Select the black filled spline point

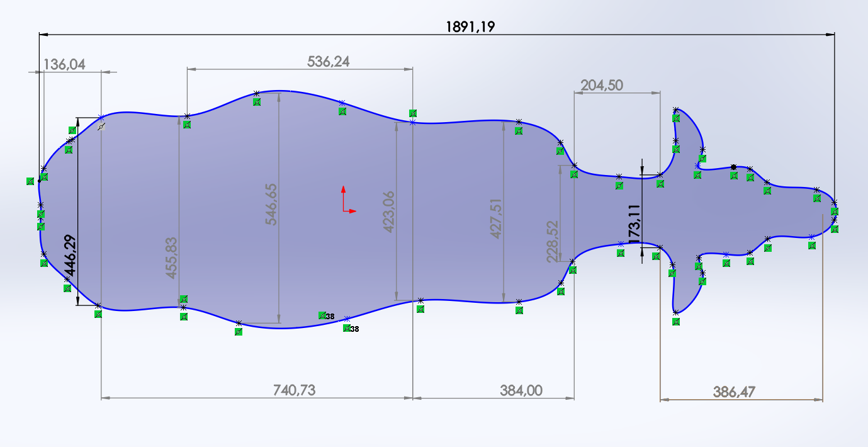coord(733,167)
